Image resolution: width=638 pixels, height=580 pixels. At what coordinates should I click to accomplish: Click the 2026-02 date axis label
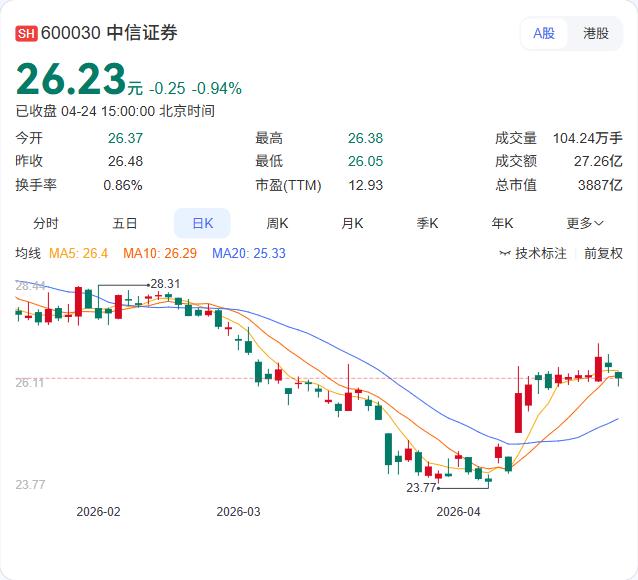tap(98, 512)
